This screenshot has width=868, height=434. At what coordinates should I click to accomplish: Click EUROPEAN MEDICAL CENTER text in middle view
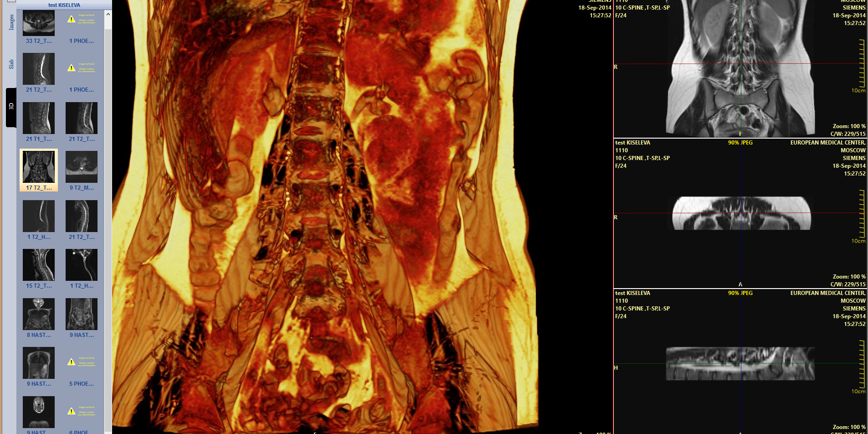coord(828,143)
